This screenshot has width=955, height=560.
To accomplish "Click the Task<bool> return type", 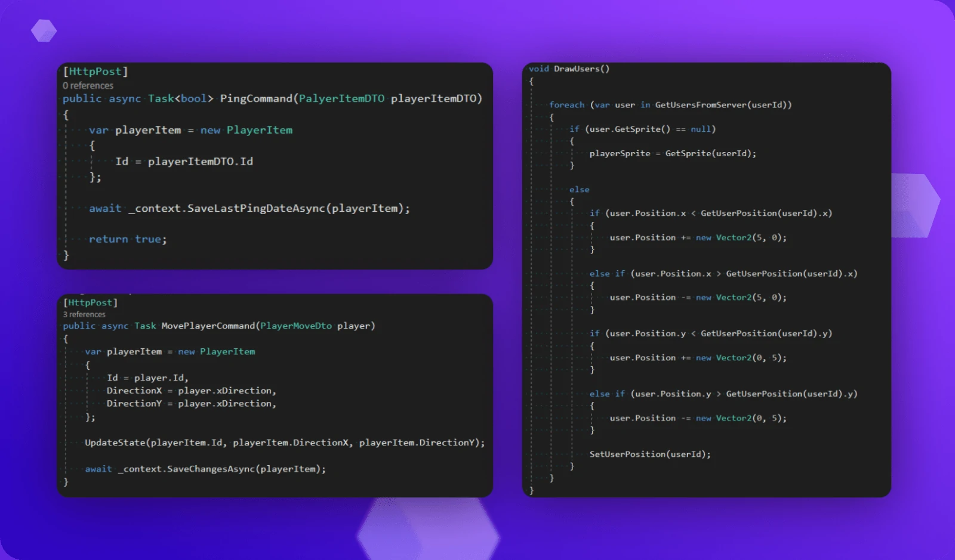I will pos(180,98).
